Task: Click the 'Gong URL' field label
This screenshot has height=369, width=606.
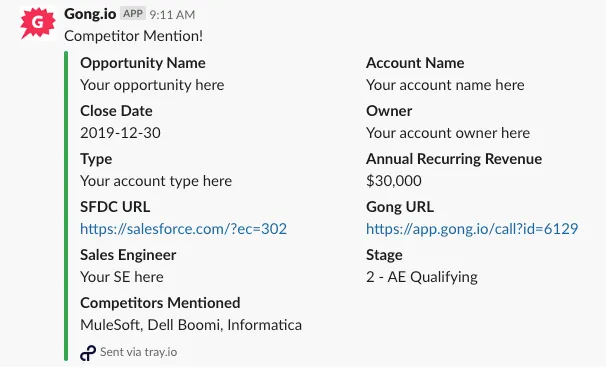Action: click(x=400, y=207)
